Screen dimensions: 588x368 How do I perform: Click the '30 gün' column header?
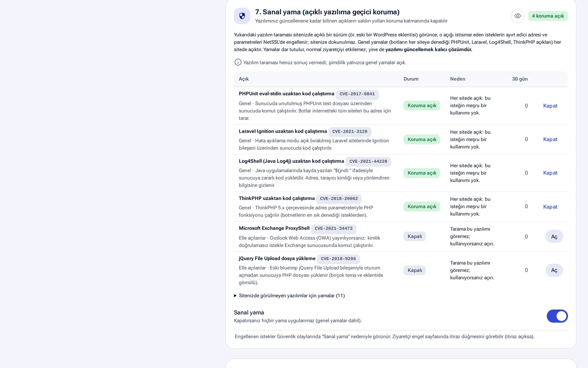coord(520,79)
